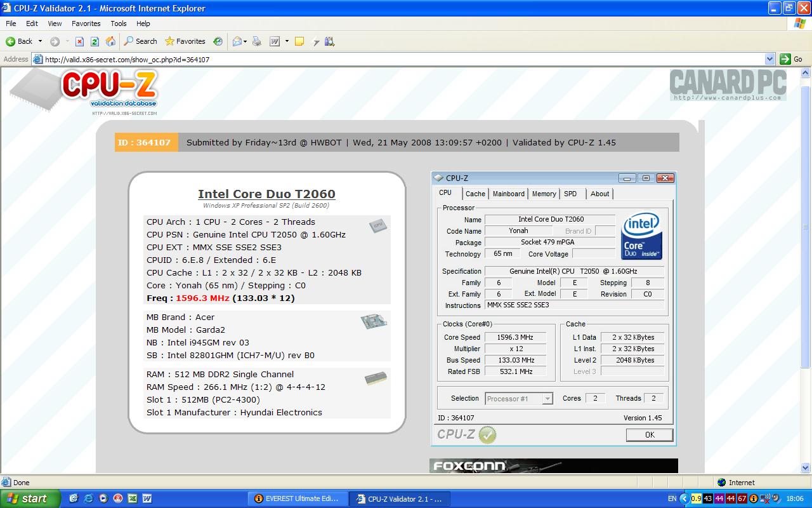Screen dimensions: 812x508
Task: Select the SPD tab in CPU-Z image
Action: point(570,194)
